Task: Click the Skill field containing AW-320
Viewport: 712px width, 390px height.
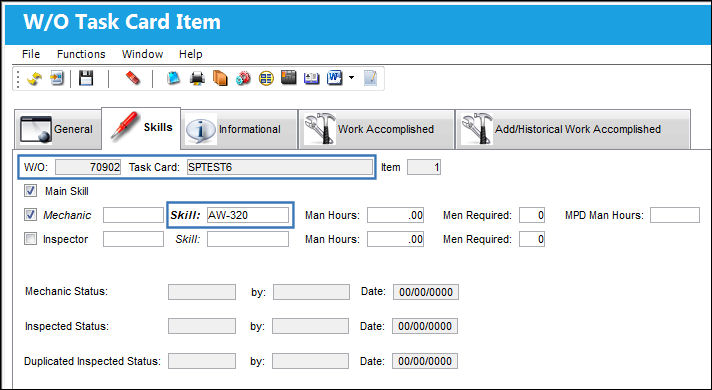Action: (x=248, y=215)
